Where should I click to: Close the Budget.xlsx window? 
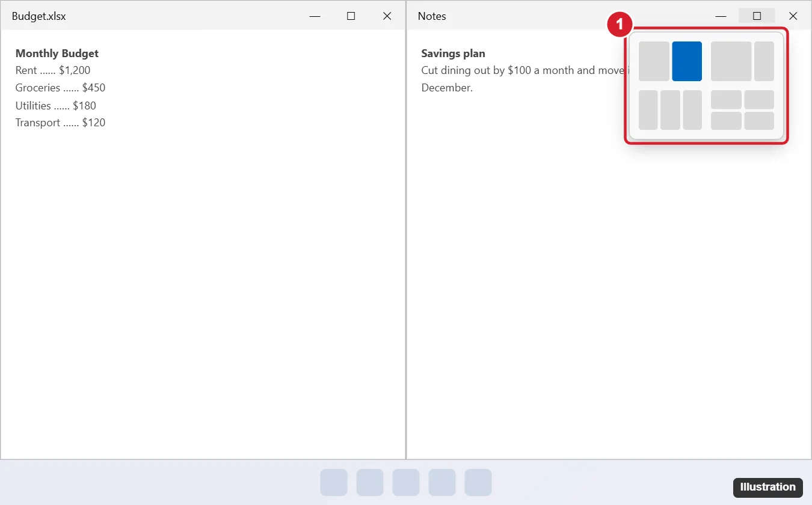click(387, 16)
